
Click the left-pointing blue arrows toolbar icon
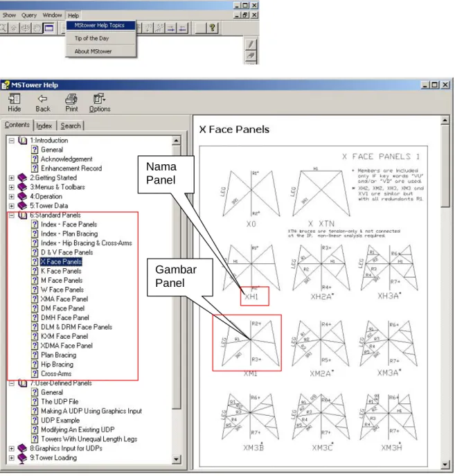[183, 28]
